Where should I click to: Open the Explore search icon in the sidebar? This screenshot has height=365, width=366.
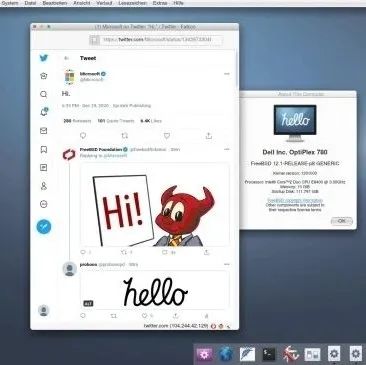coord(44,94)
